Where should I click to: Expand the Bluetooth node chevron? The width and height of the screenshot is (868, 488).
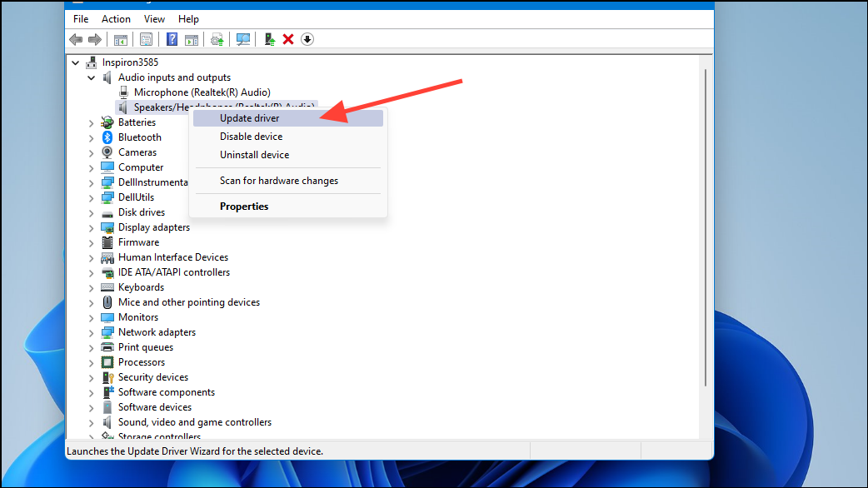coord(92,137)
